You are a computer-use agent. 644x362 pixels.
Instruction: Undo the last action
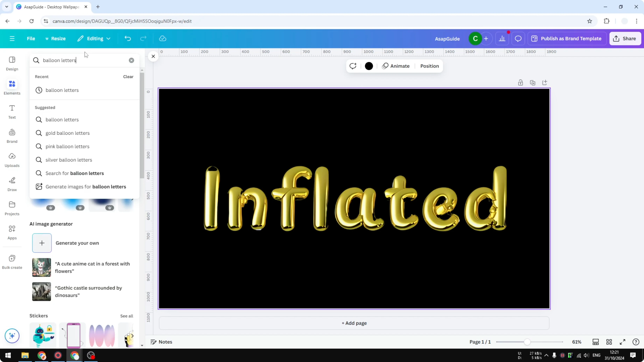click(x=128, y=38)
